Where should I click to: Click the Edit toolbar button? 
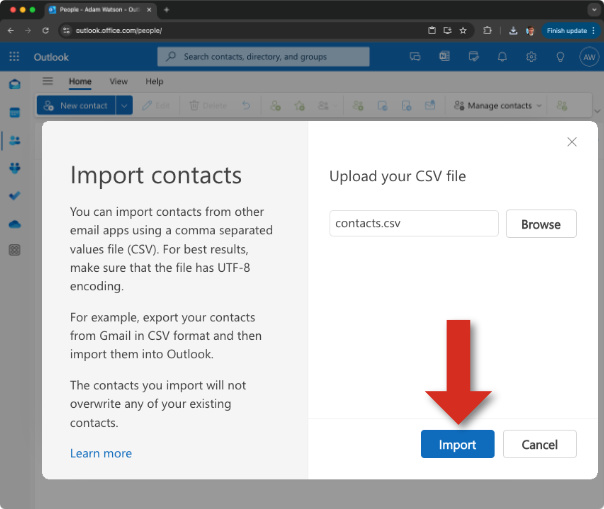[156, 105]
